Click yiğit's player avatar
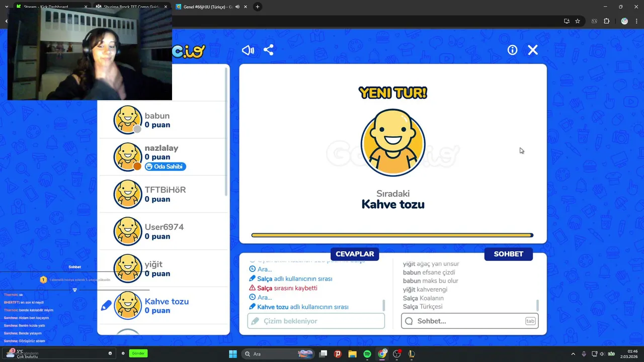This screenshot has width=644, height=362. [128, 268]
